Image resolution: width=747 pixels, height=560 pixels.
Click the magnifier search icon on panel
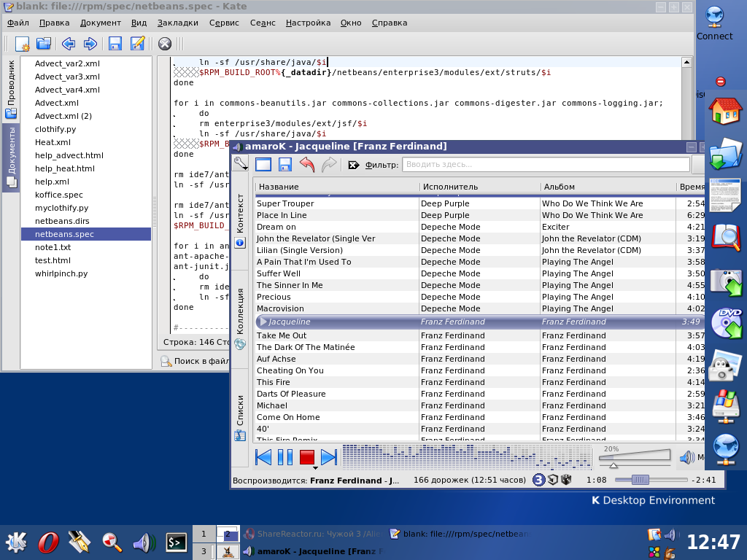(112, 542)
